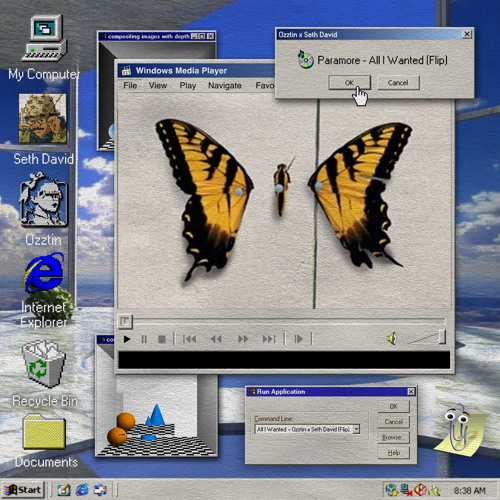Close the Ozztin x Seth David dialog

467,34
